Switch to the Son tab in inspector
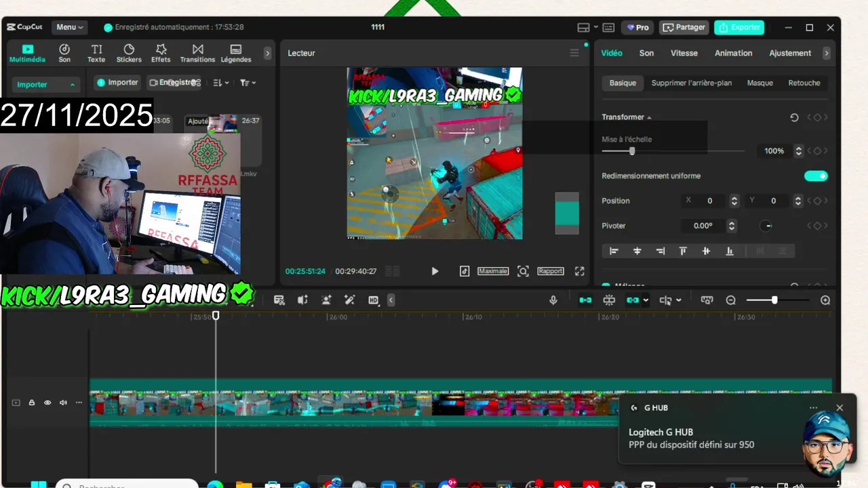 pos(646,53)
